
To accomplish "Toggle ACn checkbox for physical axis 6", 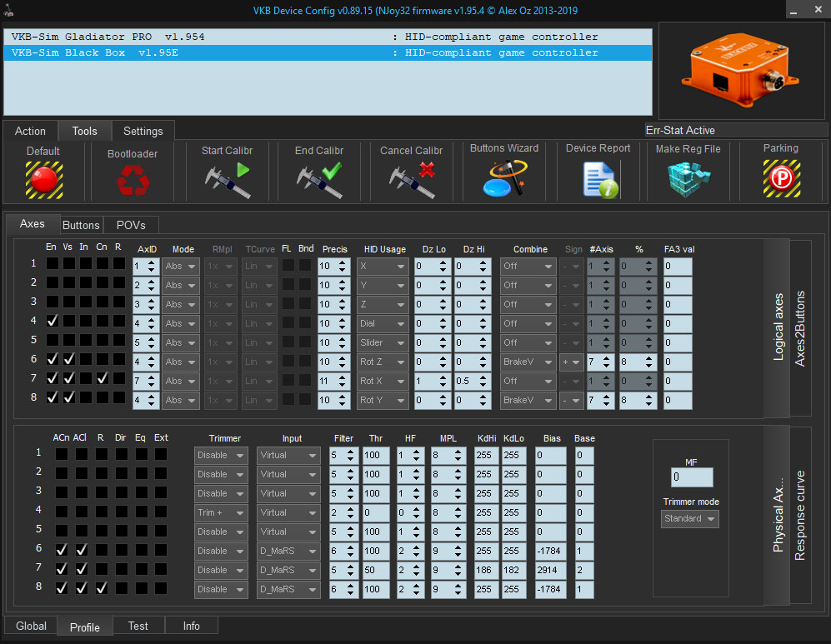I will [62, 550].
